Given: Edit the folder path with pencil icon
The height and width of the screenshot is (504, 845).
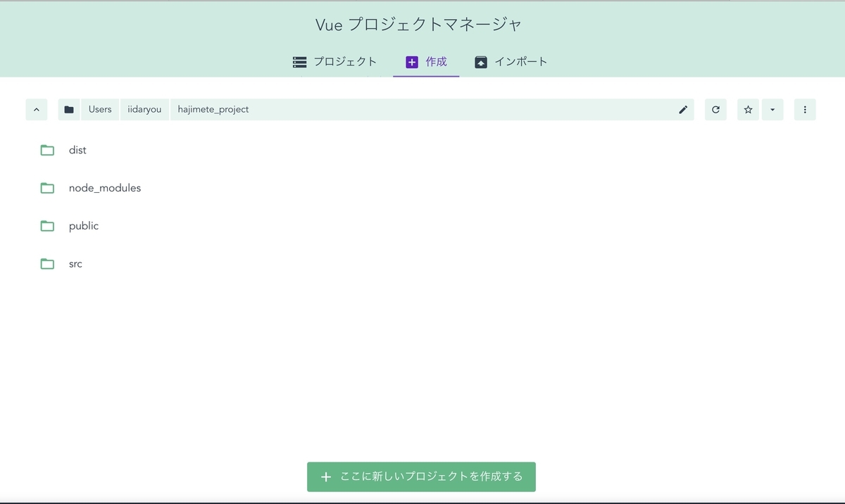Looking at the screenshot, I should pyautogui.click(x=683, y=110).
